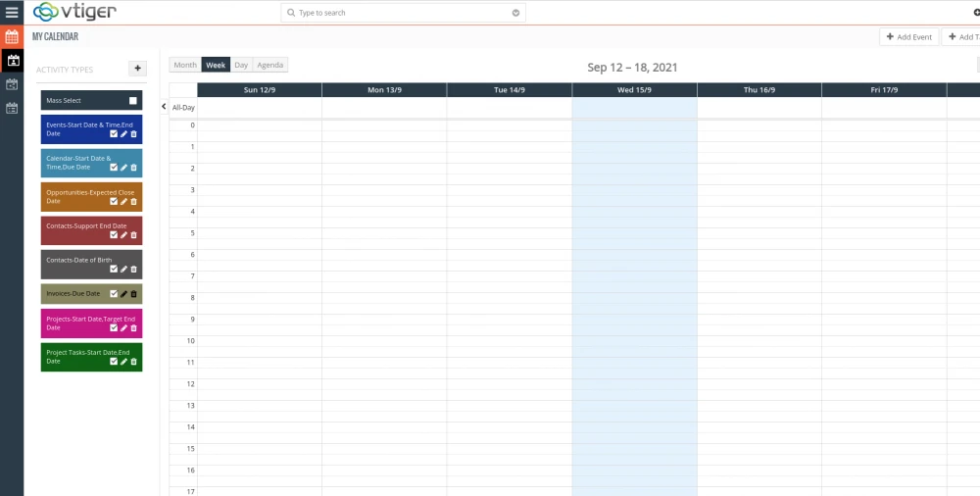Image resolution: width=980 pixels, height=496 pixels.
Task: Add a new activity type with plus button
Action: click(138, 69)
